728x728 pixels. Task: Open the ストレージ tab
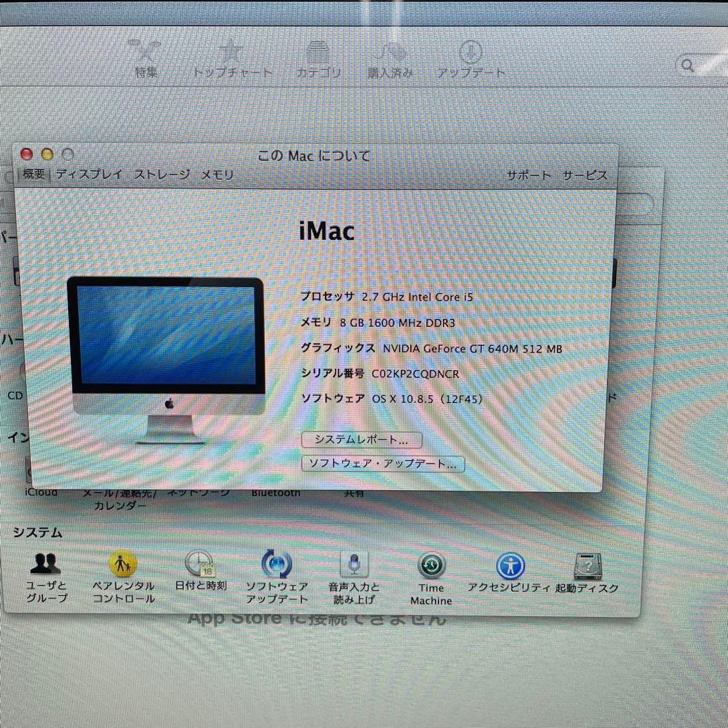tap(163, 175)
